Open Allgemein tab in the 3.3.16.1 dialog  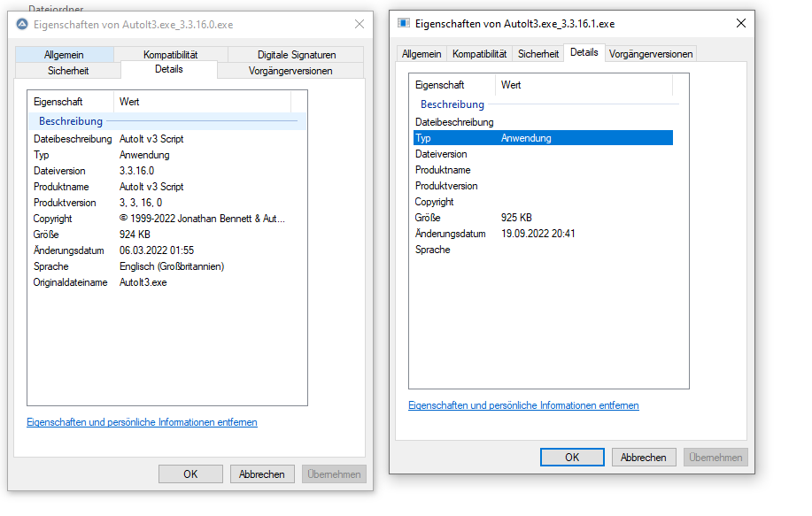(421, 54)
